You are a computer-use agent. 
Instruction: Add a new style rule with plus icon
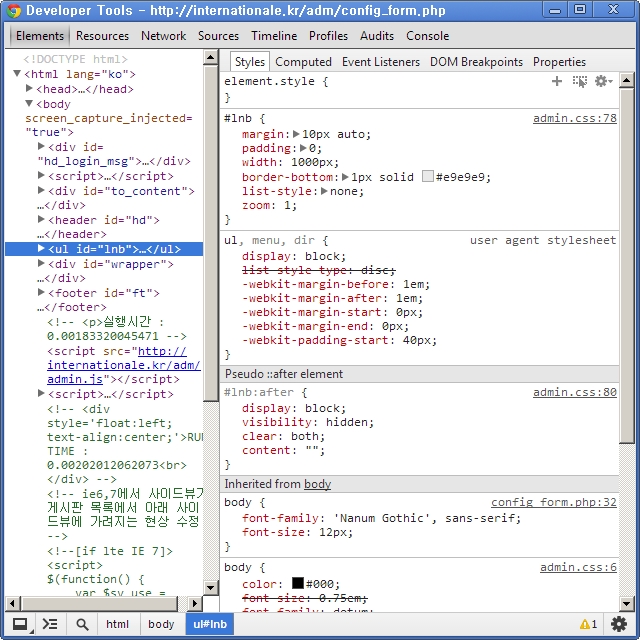(x=557, y=81)
